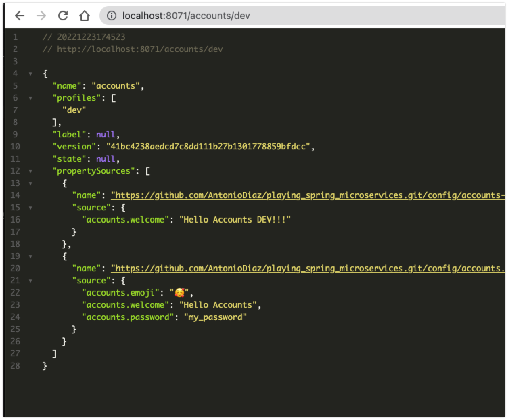Click the "version" key
The width and height of the screenshot is (508, 420).
(x=74, y=147)
